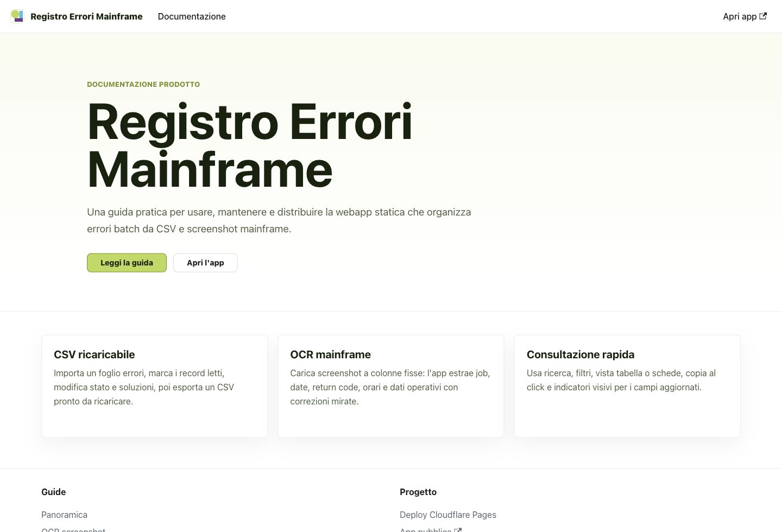The image size is (782, 532).
Task: Click the external link icon beside Apri app
Action: [x=763, y=16]
